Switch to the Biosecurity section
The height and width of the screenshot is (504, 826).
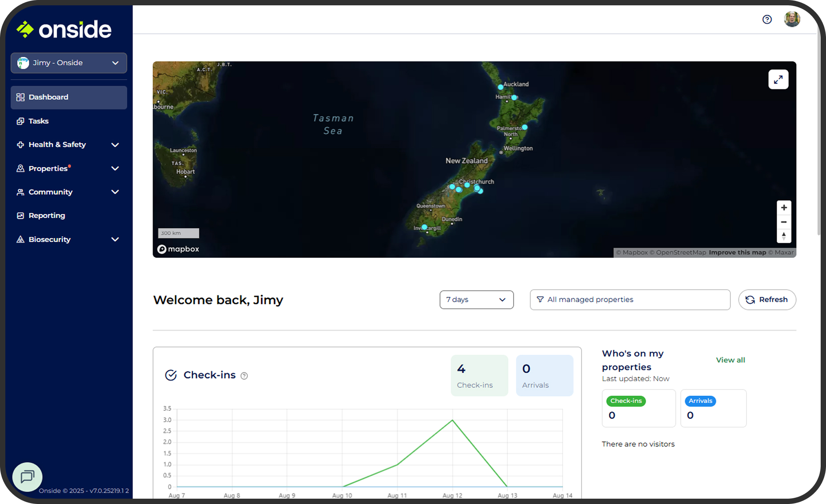pyautogui.click(x=49, y=239)
